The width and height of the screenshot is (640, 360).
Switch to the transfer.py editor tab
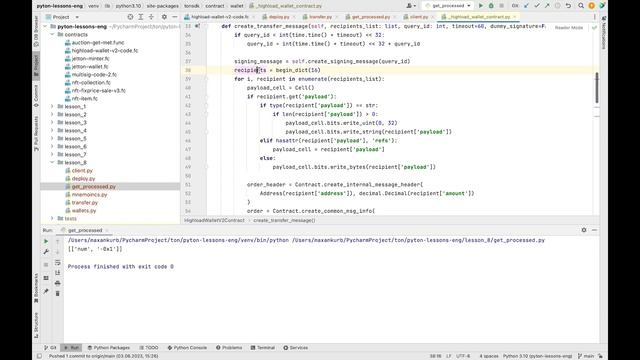(x=320, y=17)
